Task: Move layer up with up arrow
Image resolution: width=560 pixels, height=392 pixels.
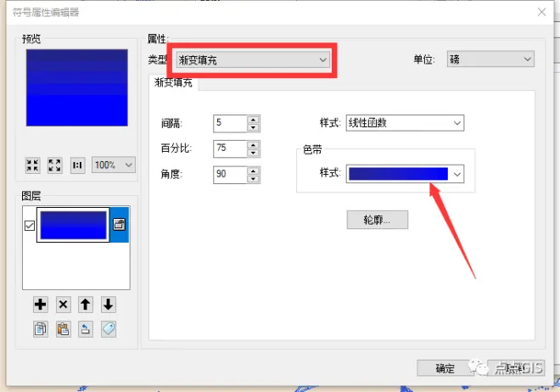Action: (86, 305)
